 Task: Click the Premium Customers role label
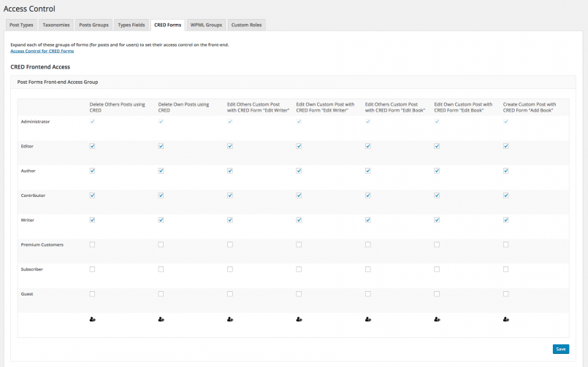[x=42, y=245]
